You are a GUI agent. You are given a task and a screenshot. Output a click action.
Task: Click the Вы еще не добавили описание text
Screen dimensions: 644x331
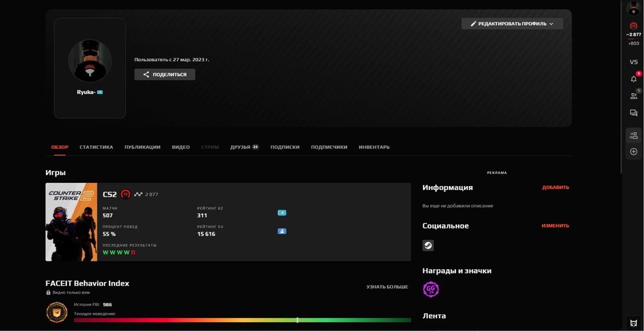point(457,205)
